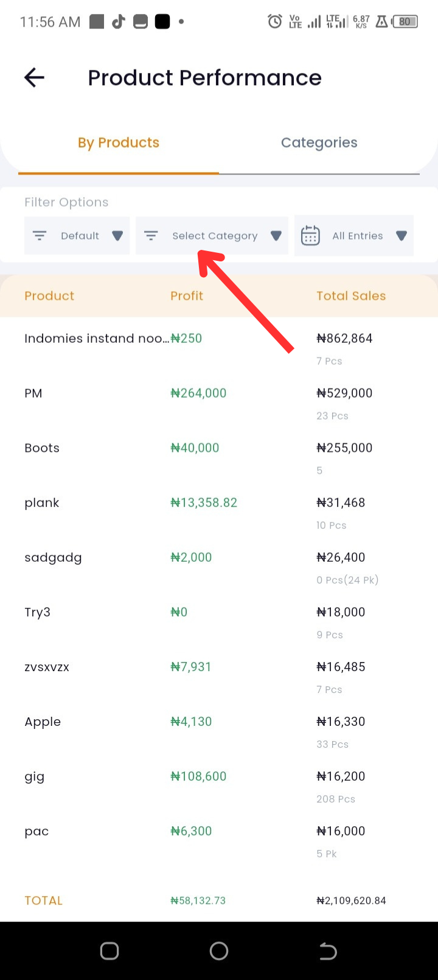Open the Indomies instand noodles product row
The width and height of the screenshot is (438, 980).
(219, 348)
